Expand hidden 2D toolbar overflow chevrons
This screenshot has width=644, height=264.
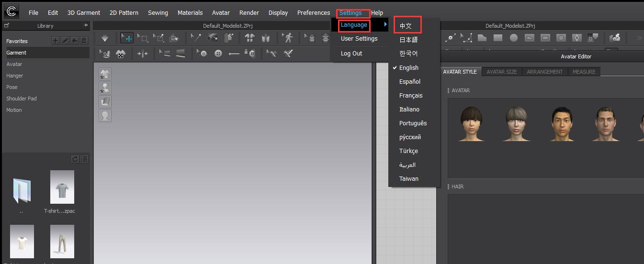[639, 38]
